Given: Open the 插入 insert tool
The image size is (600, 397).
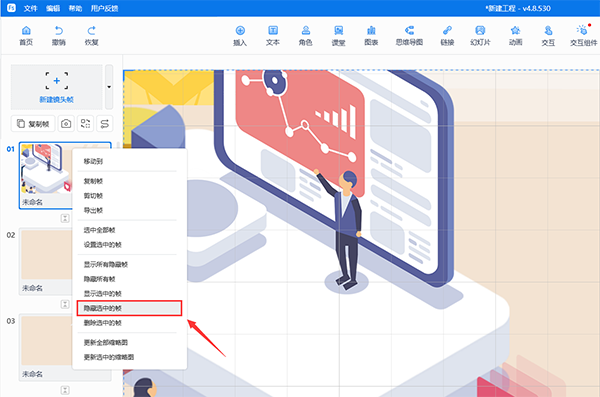Looking at the screenshot, I should point(240,36).
